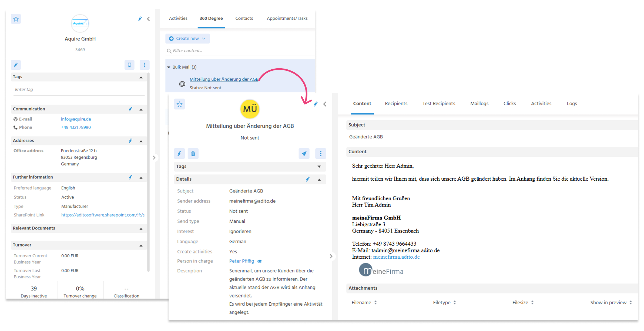Open the info@aquire.de email link
The width and height of the screenshot is (644, 331).
click(x=76, y=119)
